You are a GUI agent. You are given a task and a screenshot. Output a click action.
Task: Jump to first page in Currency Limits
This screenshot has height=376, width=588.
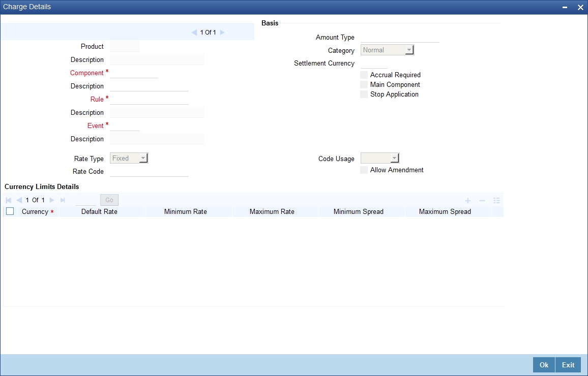click(9, 200)
